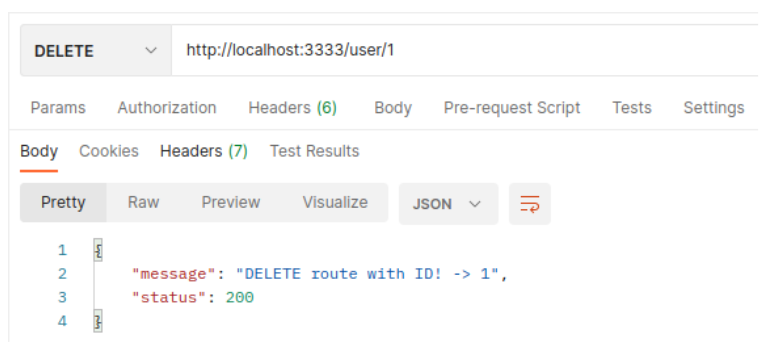Toggle the wrap lines icon
The image size is (771, 360).
pyautogui.click(x=530, y=204)
